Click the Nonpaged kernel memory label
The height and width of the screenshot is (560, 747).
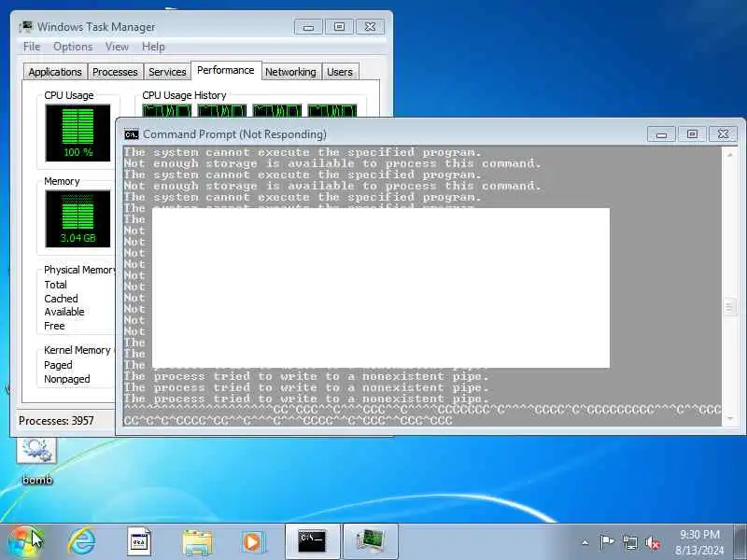point(67,379)
